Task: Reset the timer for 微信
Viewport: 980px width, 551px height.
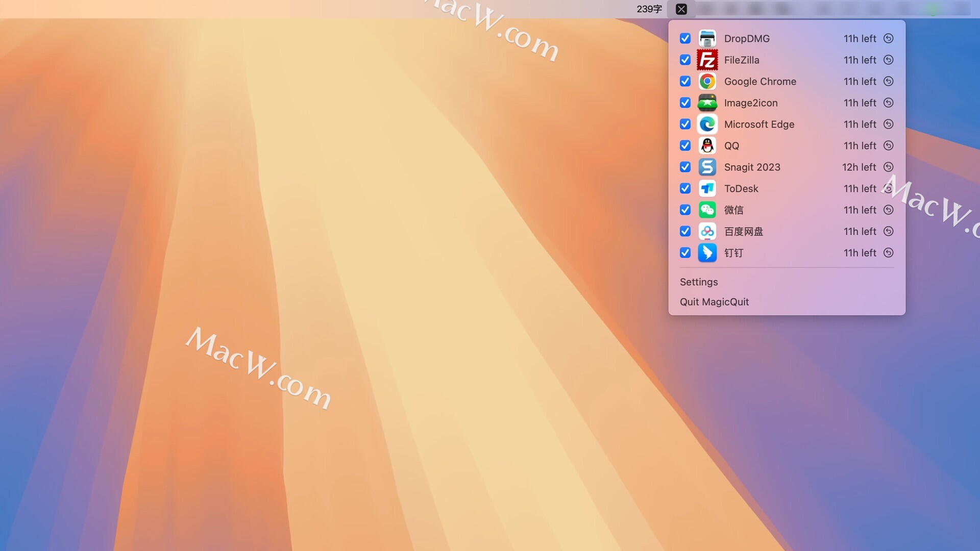Action: click(x=888, y=210)
